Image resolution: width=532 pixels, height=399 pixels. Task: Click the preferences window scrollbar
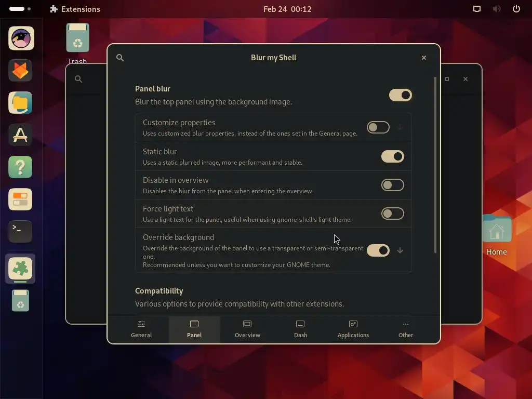[435, 165]
